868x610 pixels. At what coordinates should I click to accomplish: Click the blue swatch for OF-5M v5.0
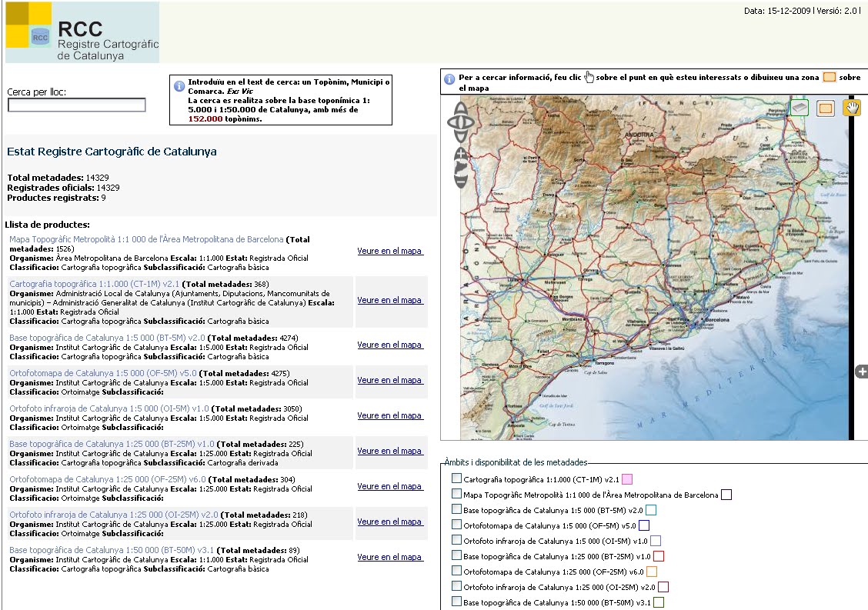[x=644, y=525]
